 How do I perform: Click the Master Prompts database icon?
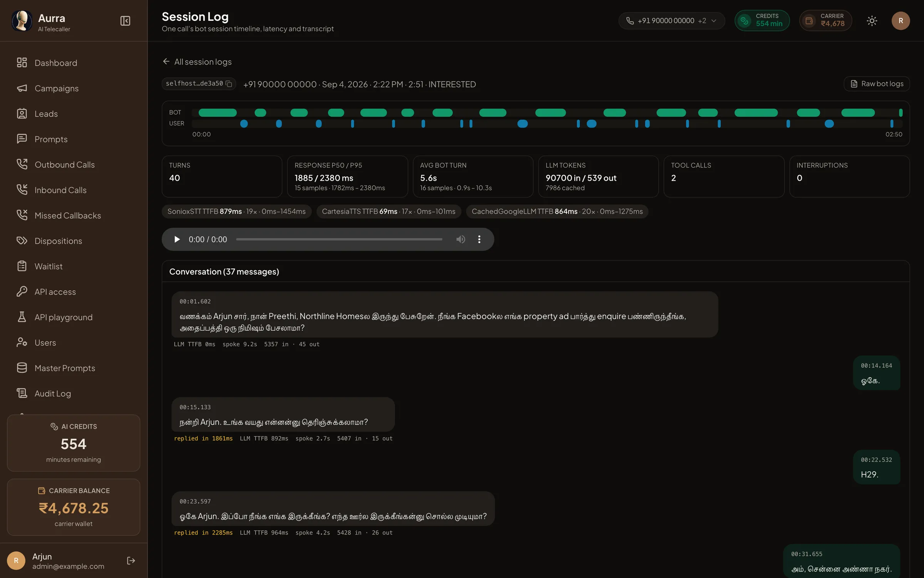(22, 368)
